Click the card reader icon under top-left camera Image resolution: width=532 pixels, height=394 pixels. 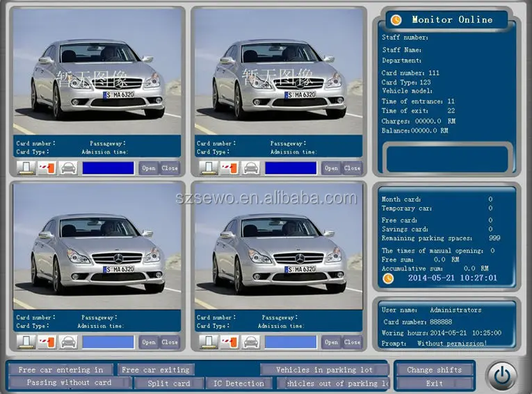tap(26, 168)
